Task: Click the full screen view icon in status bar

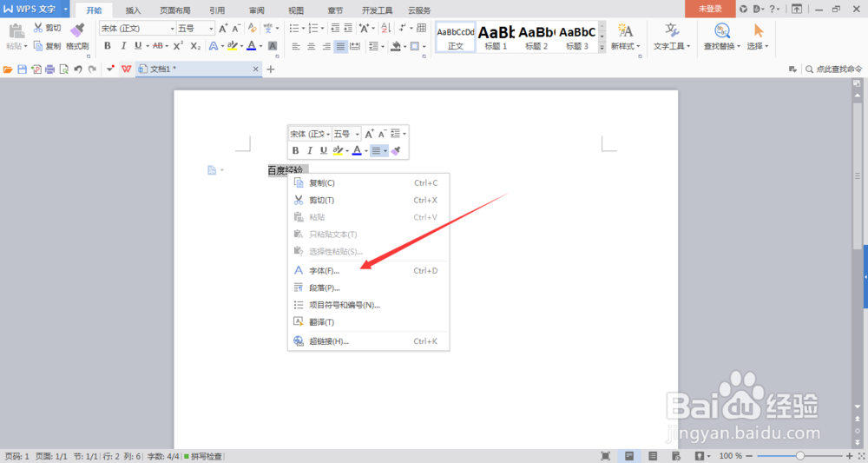Action: [x=606, y=456]
